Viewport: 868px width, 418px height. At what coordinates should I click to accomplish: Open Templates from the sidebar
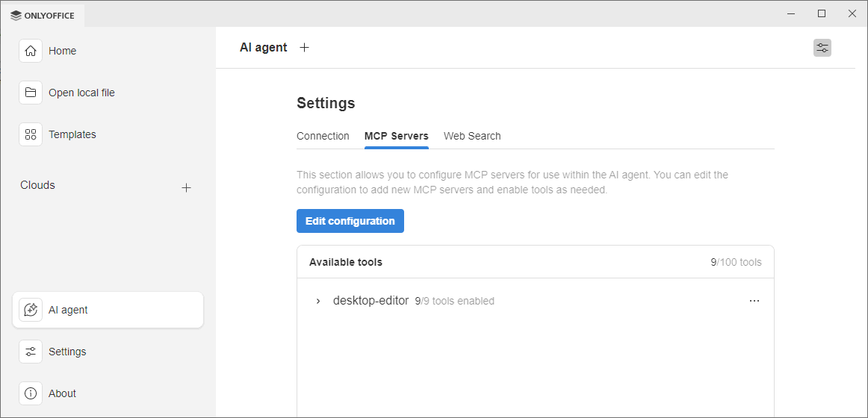pos(108,134)
